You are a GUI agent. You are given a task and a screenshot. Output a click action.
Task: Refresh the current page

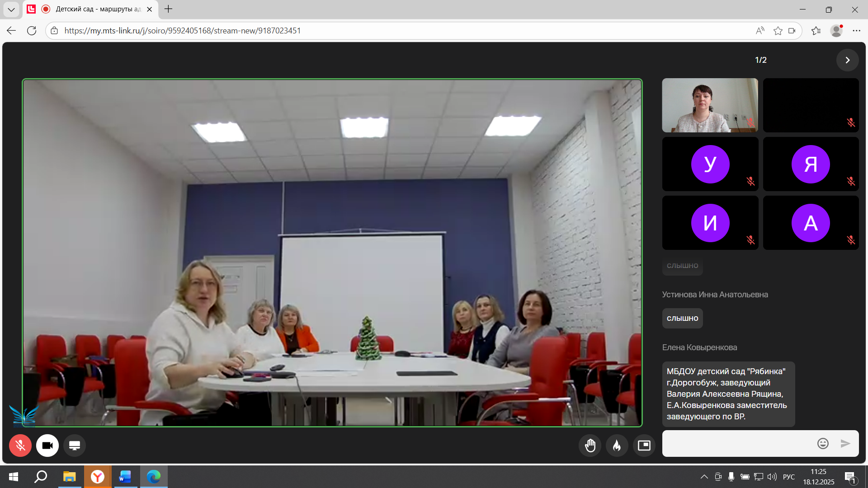[32, 31]
